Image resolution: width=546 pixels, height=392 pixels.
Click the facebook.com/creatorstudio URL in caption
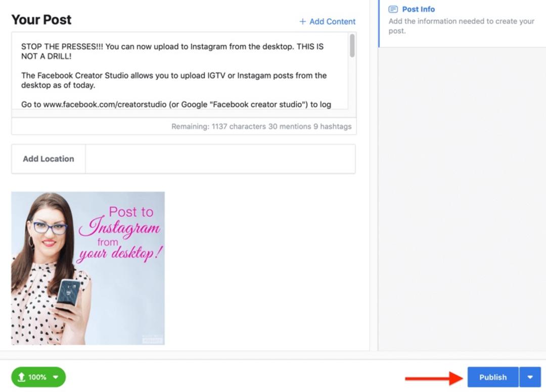click(105, 105)
